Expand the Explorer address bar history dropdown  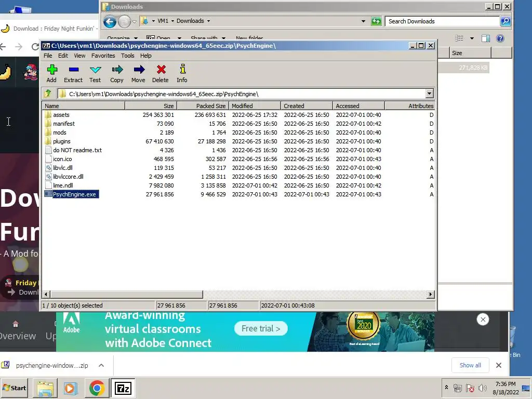tap(363, 21)
